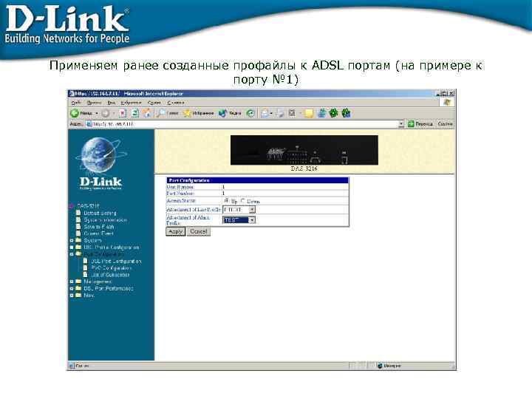Viewport: 532px width, 399px height.
Task: Click the Apply button
Action: coord(175,231)
